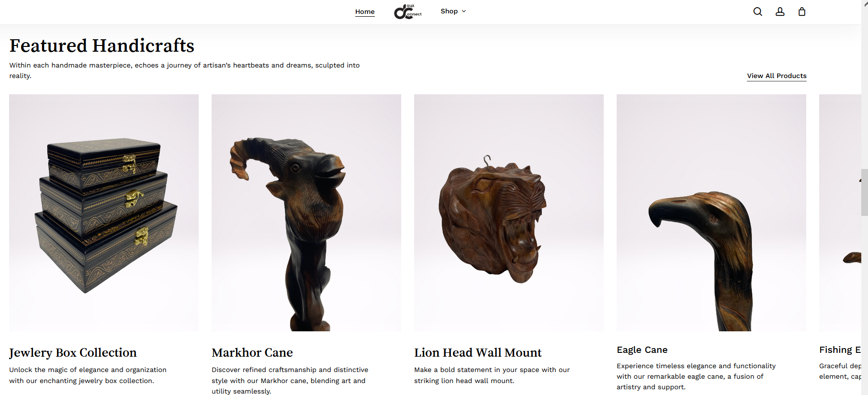Open the Markhor Cane title link
The image size is (868, 395).
252,352
